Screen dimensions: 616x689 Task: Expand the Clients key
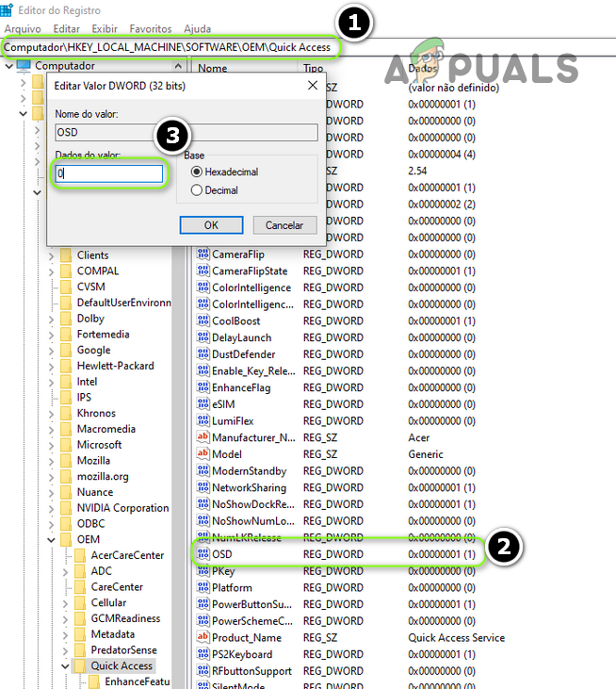[51, 255]
